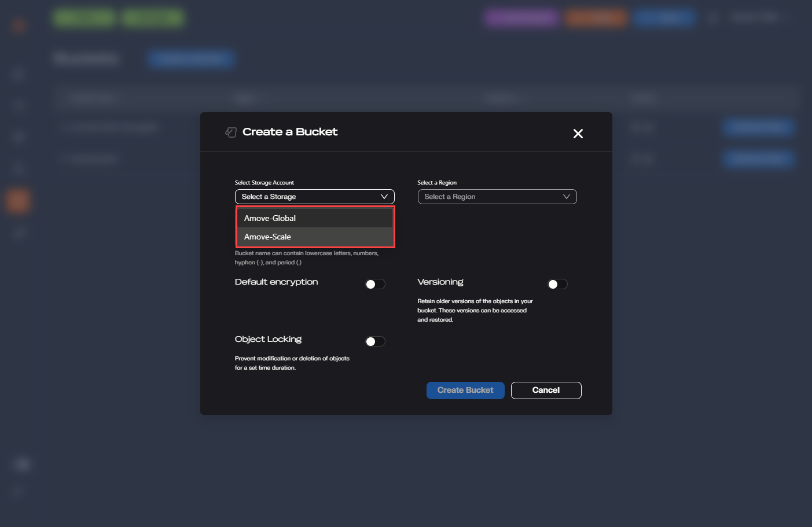Click the blurred blue button in top bar
Image resolution: width=812 pixels, height=527 pixels.
pos(664,18)
